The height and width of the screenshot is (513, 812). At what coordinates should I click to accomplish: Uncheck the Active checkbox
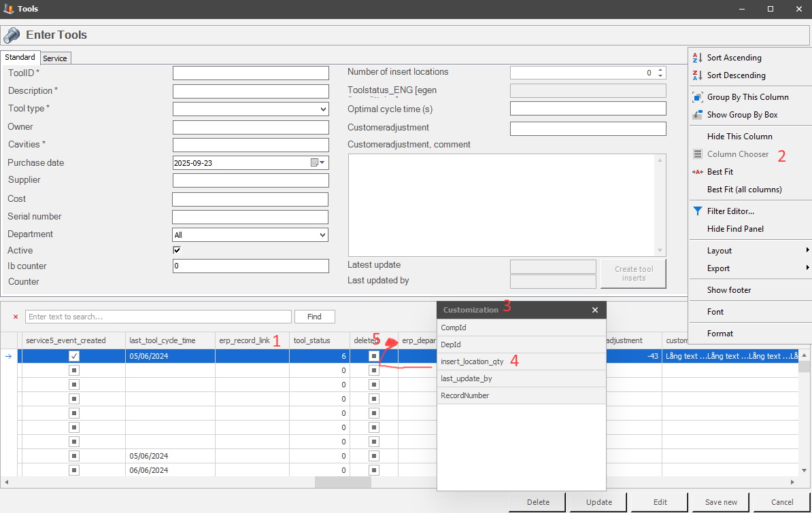point(177,251)
